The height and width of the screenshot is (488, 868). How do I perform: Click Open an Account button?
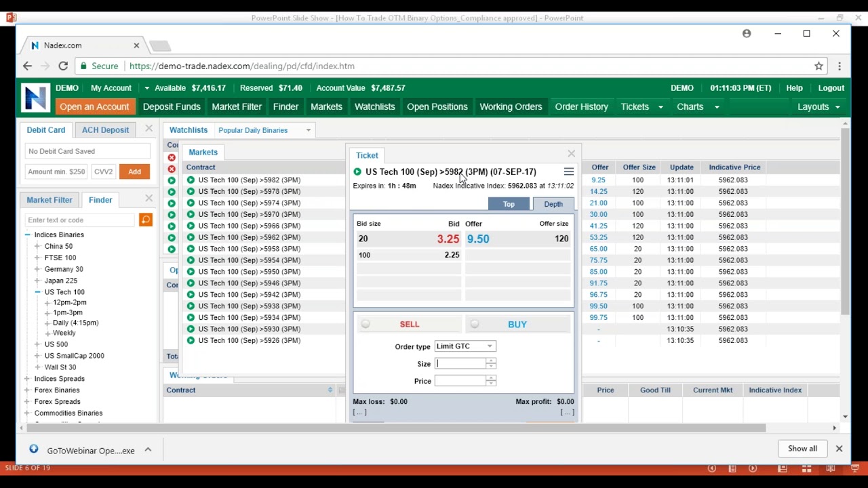94,106
